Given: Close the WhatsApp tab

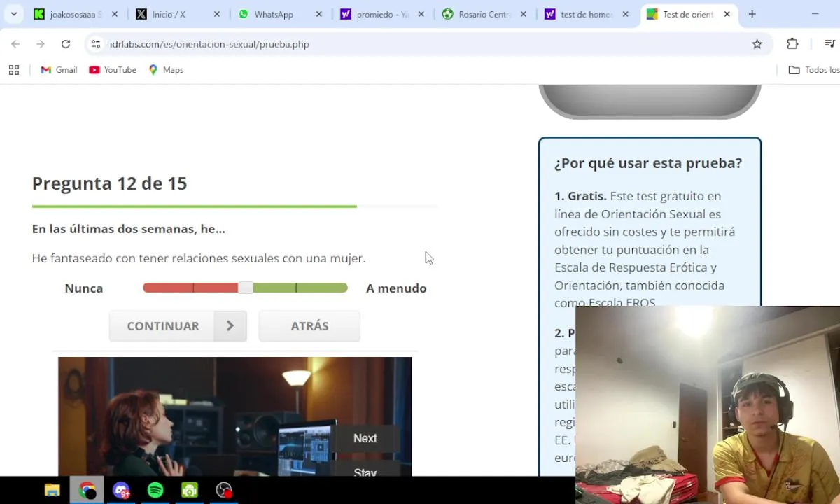Looking at the screenshot, I should click(x=319, y=14).
